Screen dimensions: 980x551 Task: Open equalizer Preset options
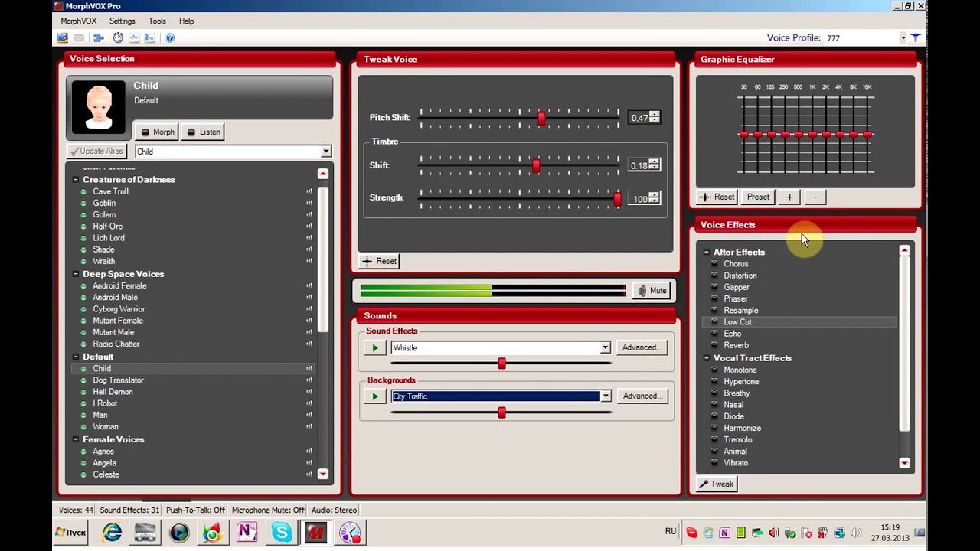tap(758, 197)
